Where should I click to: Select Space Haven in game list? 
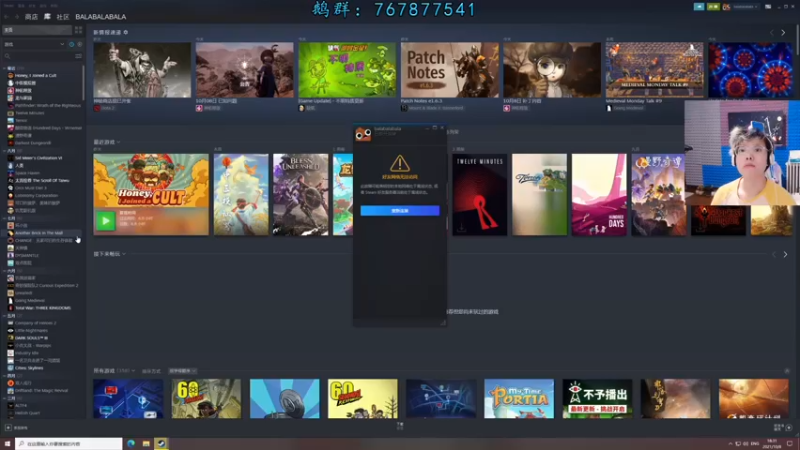point(27,173)
